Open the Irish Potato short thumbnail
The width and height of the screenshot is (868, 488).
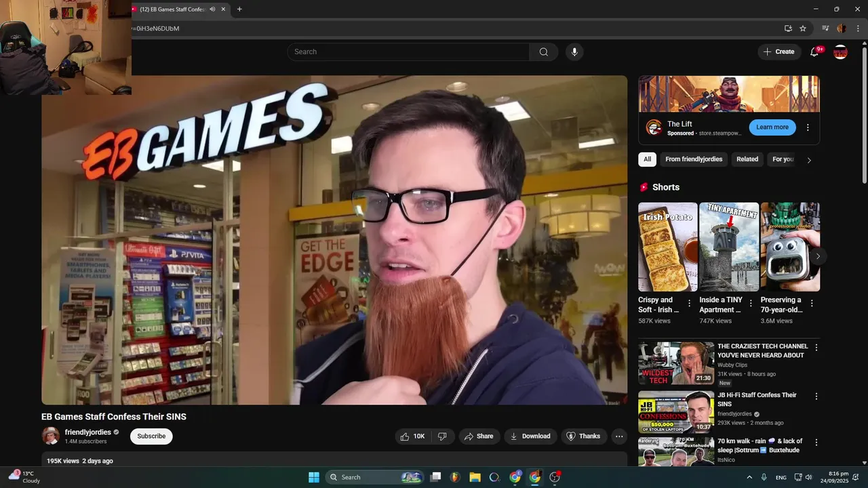coord(668,247)
